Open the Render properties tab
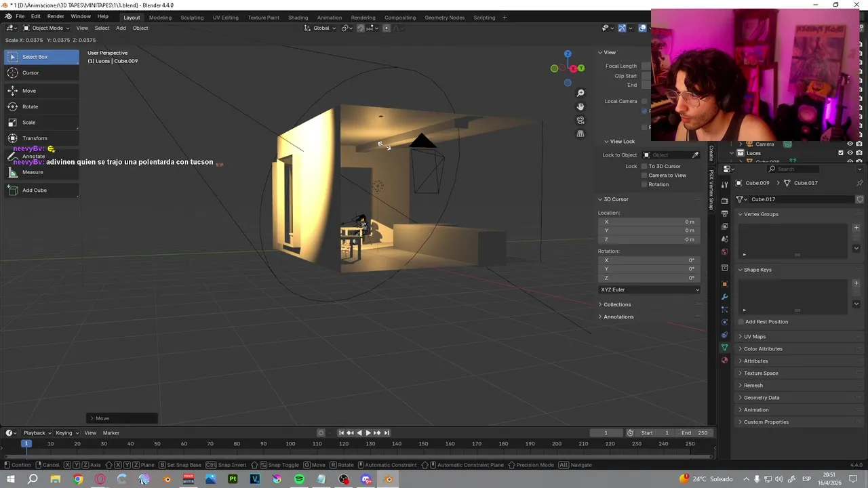This screenshot has height=488, width=868. [x=724, y=201]
